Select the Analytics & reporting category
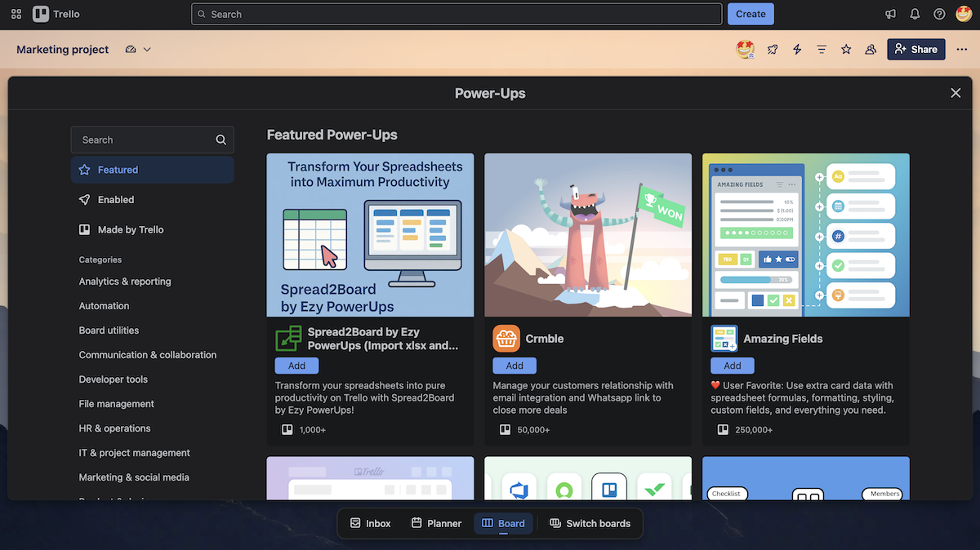Screen dimensions: 980x550 pyautogui.click(x=124, y=281)
